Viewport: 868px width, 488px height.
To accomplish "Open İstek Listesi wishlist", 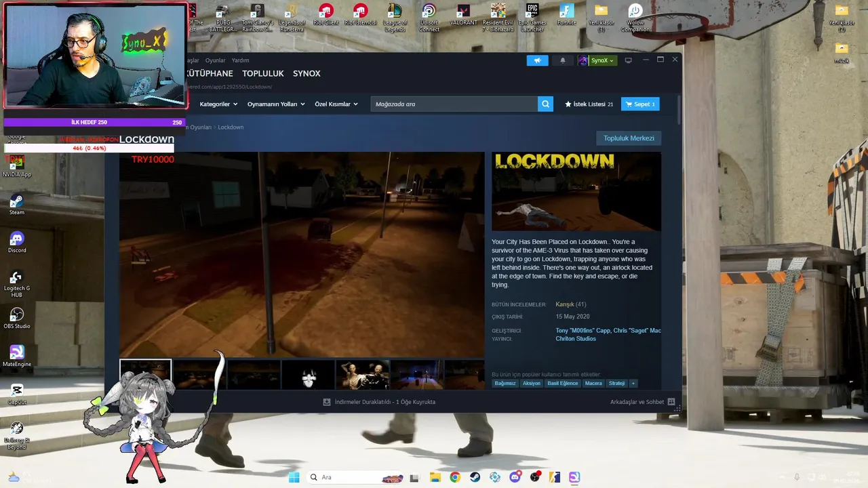I will [x=589, y=104].
